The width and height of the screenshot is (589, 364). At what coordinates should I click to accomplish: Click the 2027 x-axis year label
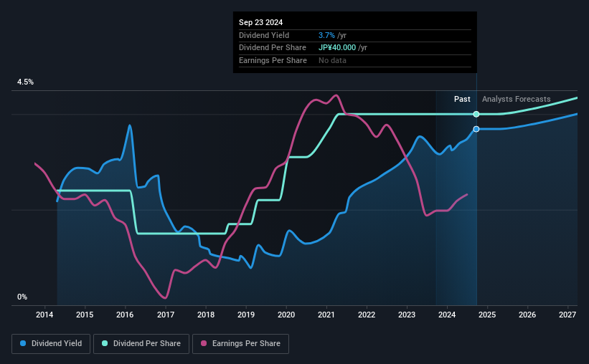[x=567, y=315]
